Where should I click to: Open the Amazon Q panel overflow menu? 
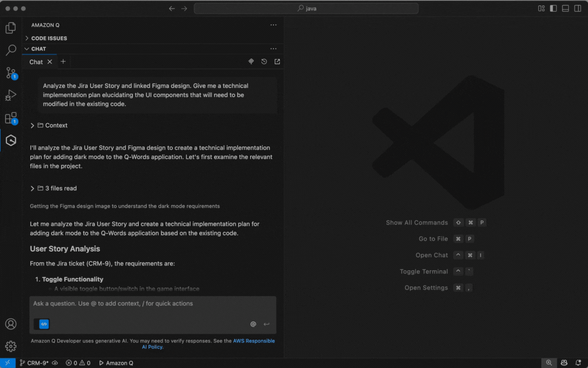[273, 25]
